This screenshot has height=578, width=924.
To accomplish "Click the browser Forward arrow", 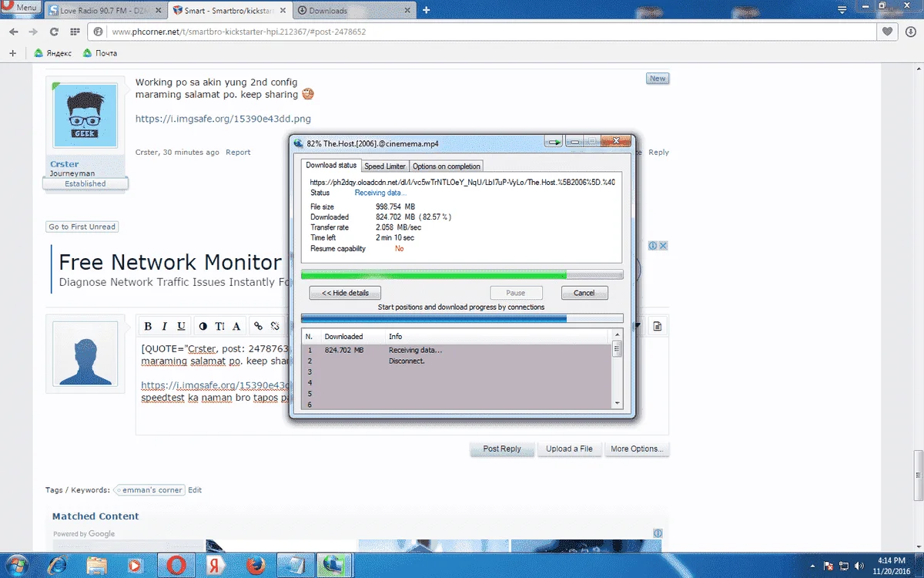I will pyautogui.click(x=33, y=32).
